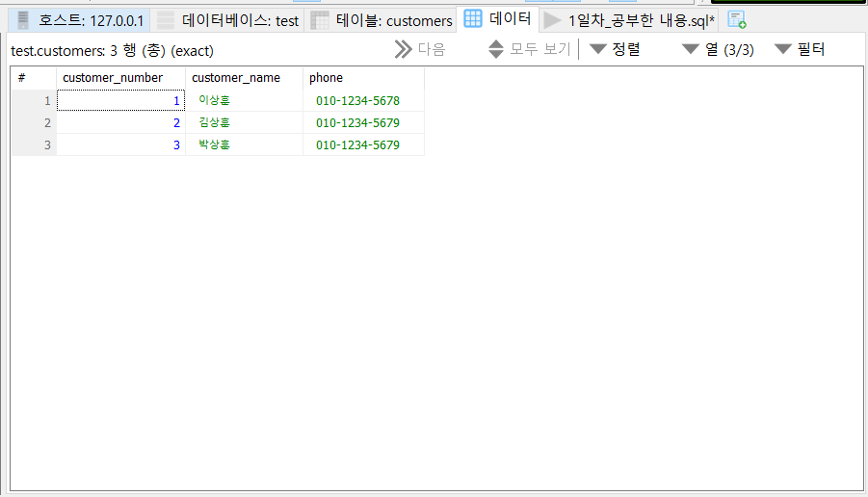868x497 pixels.
Task: Select phone cell 010-1234-5679 in 박상훈 row
Action: (x=364, y=144)
